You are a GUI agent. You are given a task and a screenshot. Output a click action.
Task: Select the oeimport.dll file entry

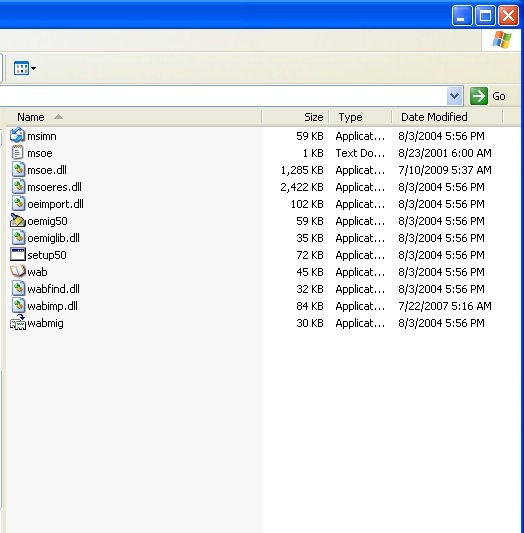[x=55, y=204]
